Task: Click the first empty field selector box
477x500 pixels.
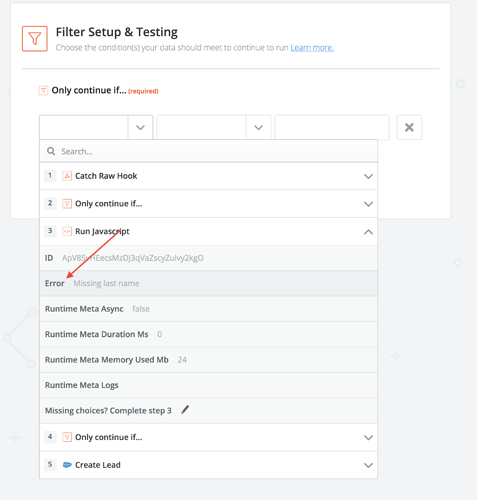Action: click(x=84, y=127)
